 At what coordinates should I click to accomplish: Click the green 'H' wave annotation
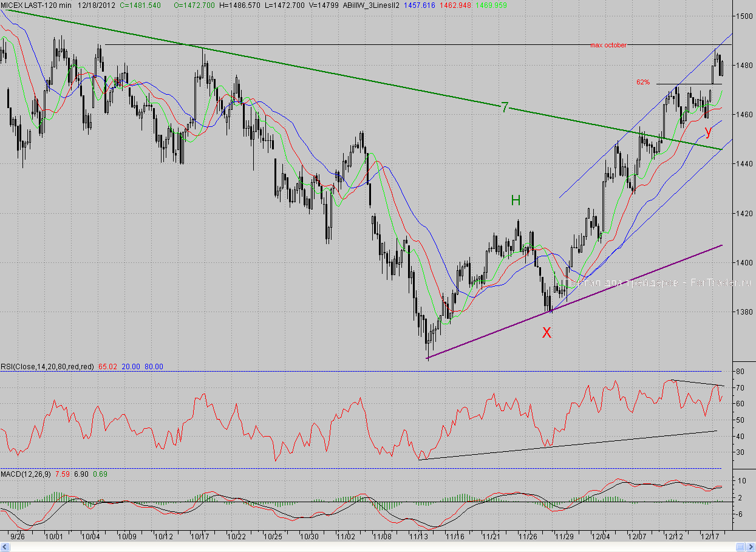(516, 200)
